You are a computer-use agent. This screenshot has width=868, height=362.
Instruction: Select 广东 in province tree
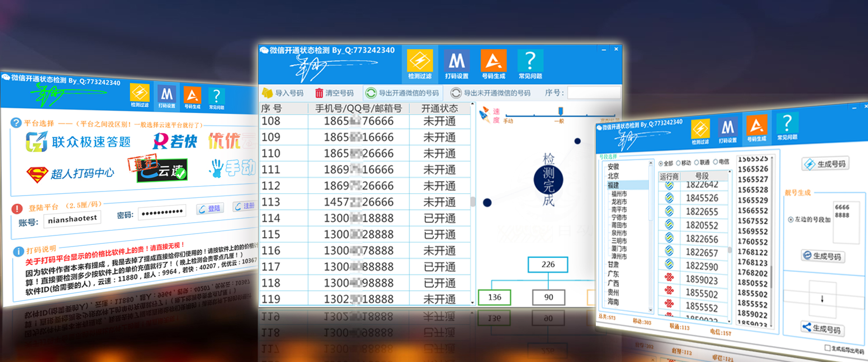[x=613, y=274]
